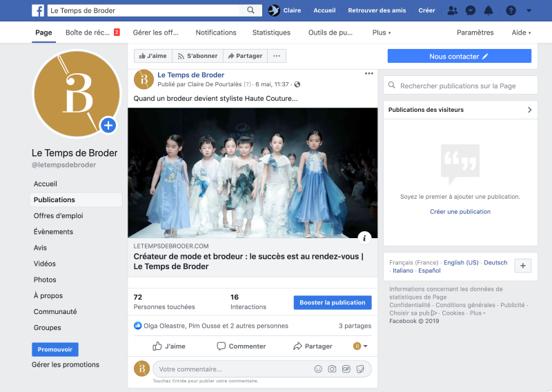Switch to the Page tab
The width and height of the screenshot is (552, 392).
point(43,32)
